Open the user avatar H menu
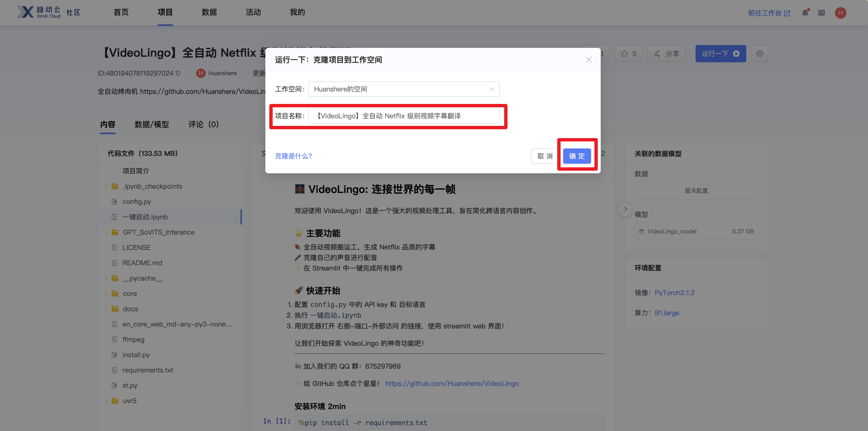The width and height of the screenshot is (868, 431). [x=840, y=13]
